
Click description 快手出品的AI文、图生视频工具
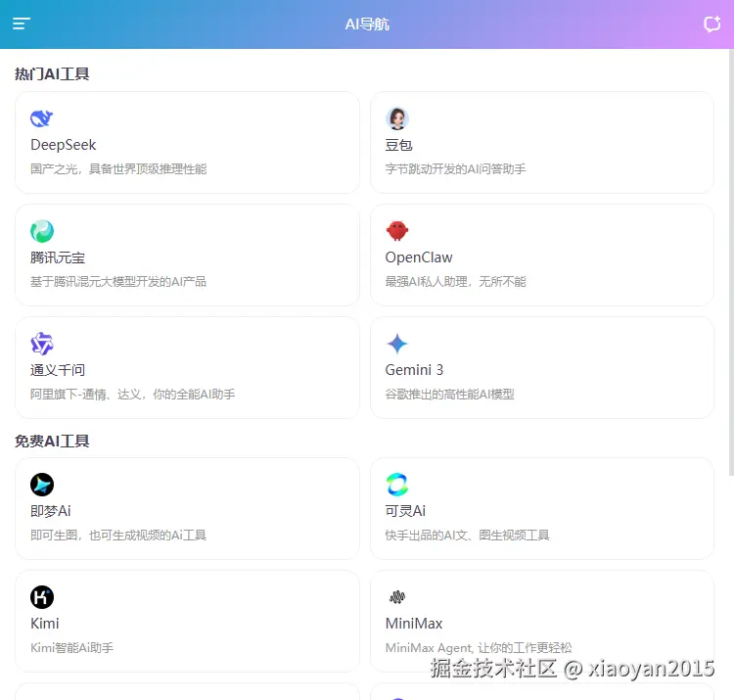467,536
